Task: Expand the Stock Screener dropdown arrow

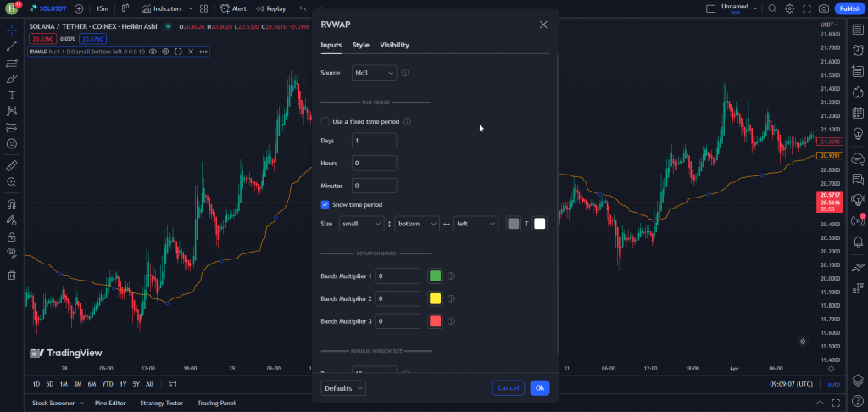Action: tap(81, 404)
